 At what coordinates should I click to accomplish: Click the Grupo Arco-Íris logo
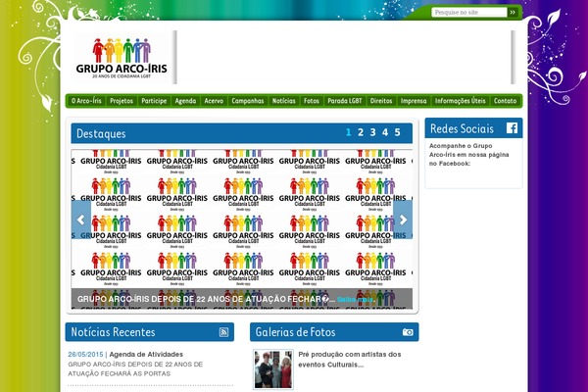(x=122, y=58)
